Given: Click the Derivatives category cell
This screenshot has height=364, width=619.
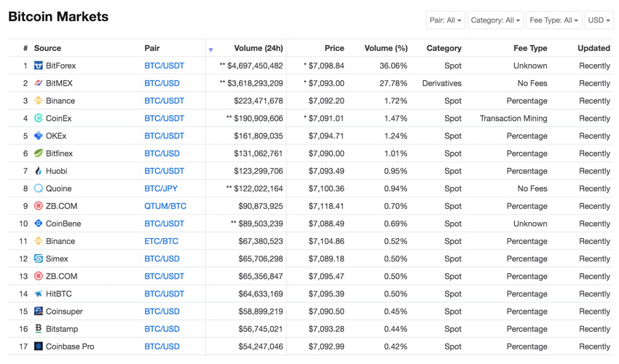Looking at the screenshot, I should coord(442,83).
